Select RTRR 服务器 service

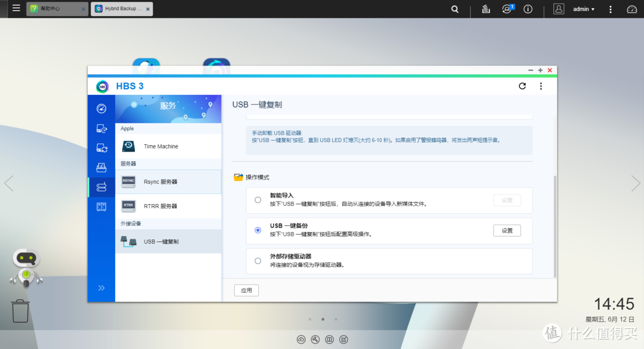pos(168,206)
